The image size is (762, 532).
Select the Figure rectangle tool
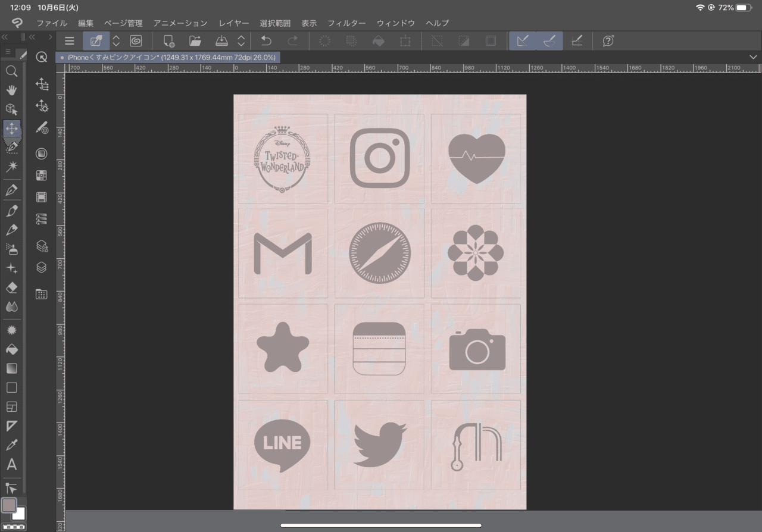coord(11,387)
